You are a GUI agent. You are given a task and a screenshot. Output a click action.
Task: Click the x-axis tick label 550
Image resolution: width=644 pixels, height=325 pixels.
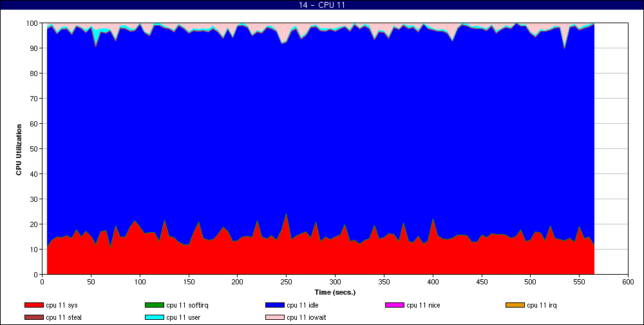(x=579, y=282)
